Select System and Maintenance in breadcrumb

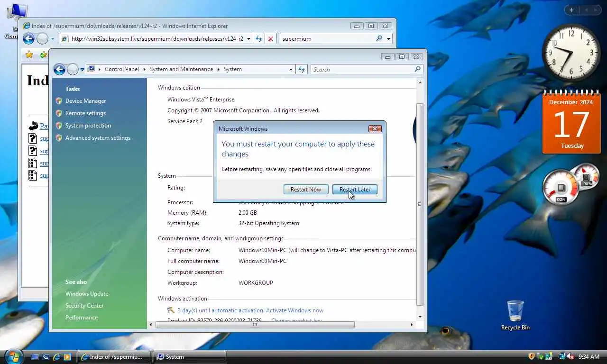point(181,69)
